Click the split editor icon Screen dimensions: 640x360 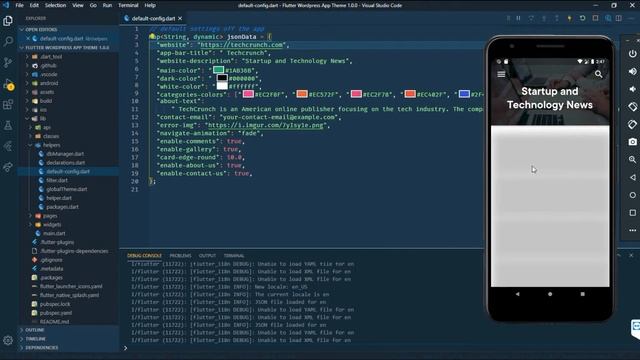pyautogui.click(x=619, y=18)
